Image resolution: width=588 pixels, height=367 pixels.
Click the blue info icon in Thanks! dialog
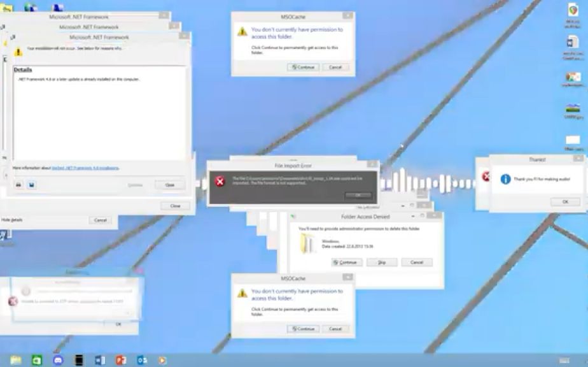point(505,179)
